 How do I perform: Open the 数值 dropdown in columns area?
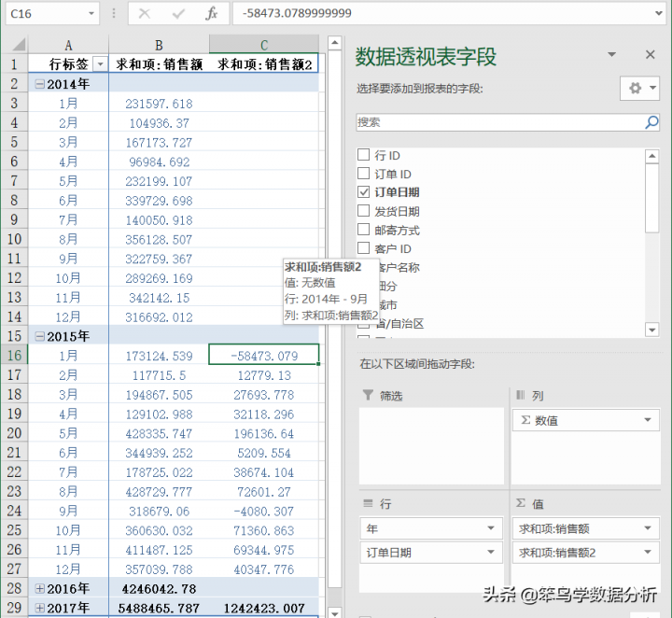coord(648,420)
